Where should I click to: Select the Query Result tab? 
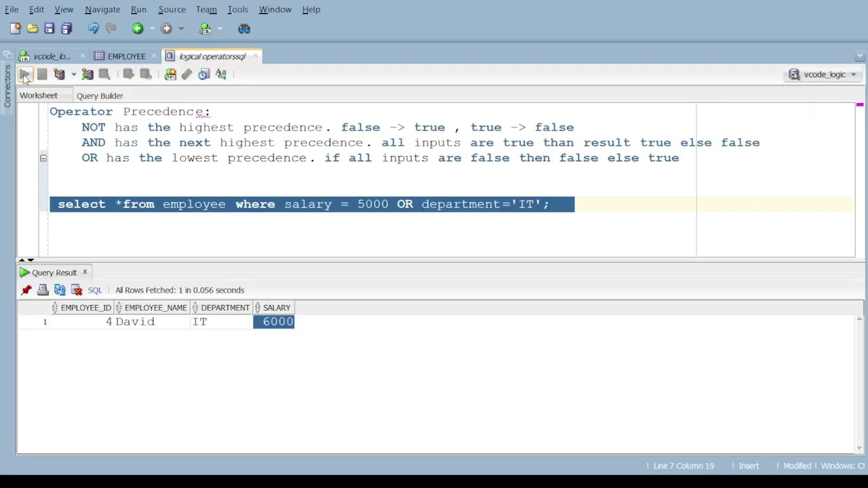click(54, 272)
